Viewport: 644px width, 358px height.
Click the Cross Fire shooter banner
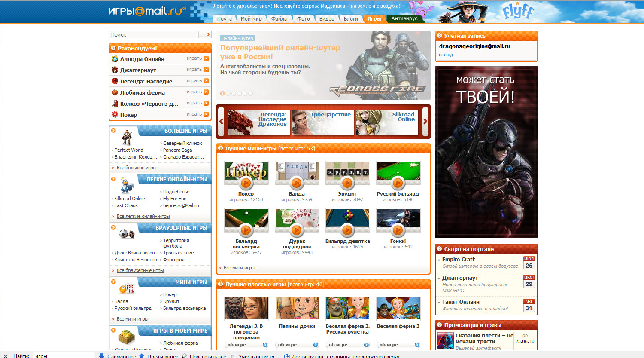323,65
